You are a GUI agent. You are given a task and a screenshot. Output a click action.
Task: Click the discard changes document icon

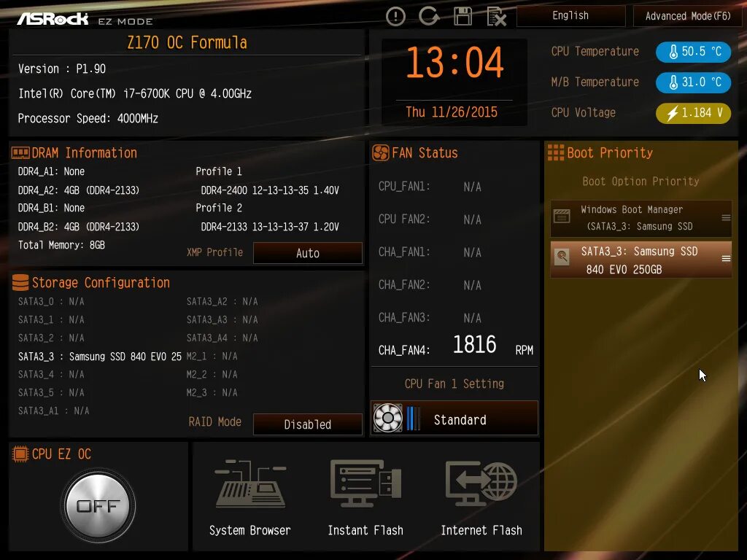[496, 17]
